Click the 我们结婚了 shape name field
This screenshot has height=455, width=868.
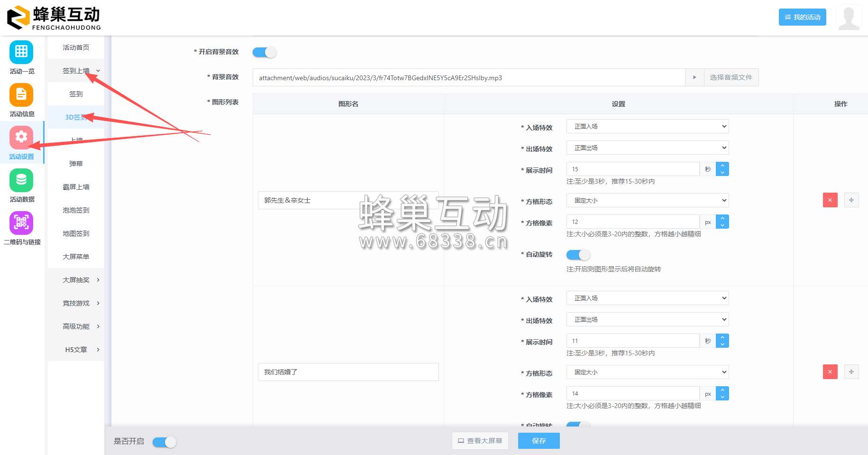[x=348, y=372]
